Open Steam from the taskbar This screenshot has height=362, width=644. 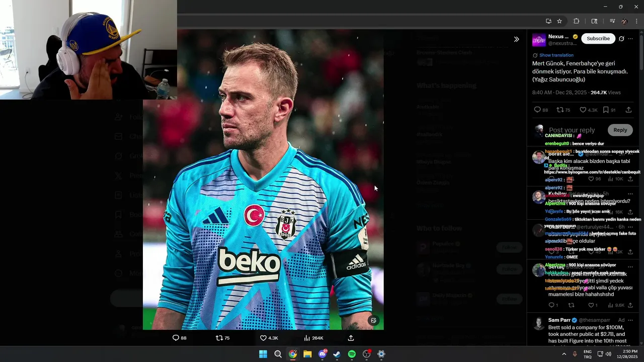[x=337, y=354]
